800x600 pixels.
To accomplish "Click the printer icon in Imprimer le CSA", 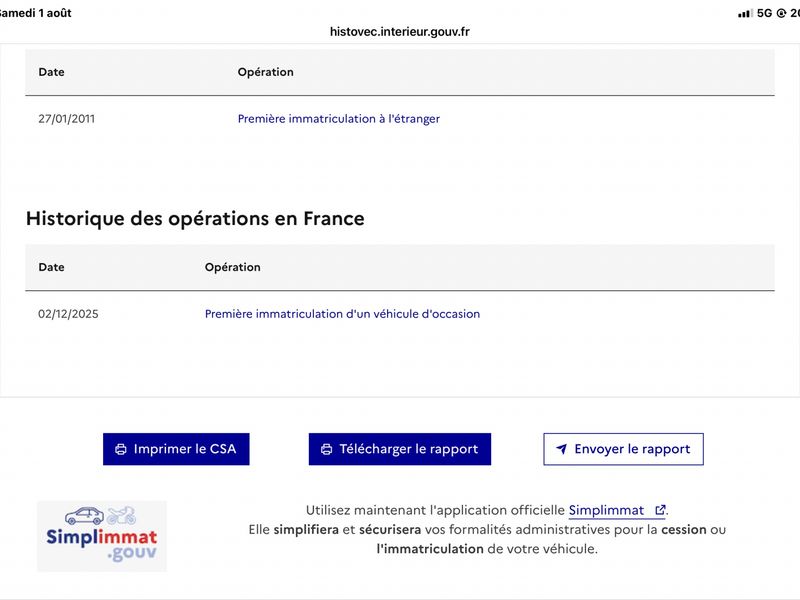I will tap(121, 449).
